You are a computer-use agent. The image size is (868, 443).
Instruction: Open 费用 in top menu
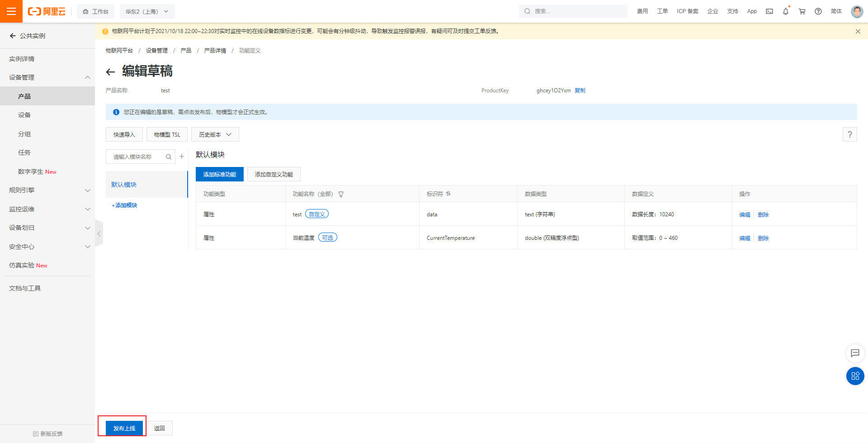pyautogui.click(x=642, y=11)
